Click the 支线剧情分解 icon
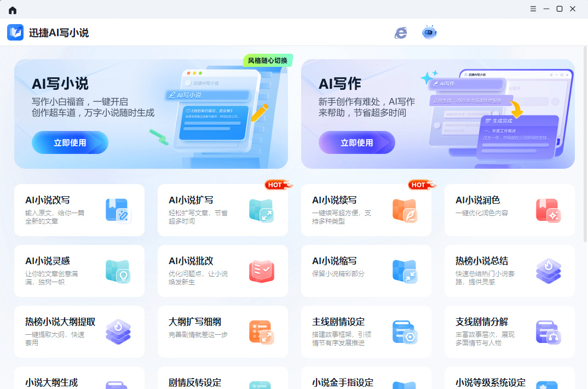 [548, 332]
